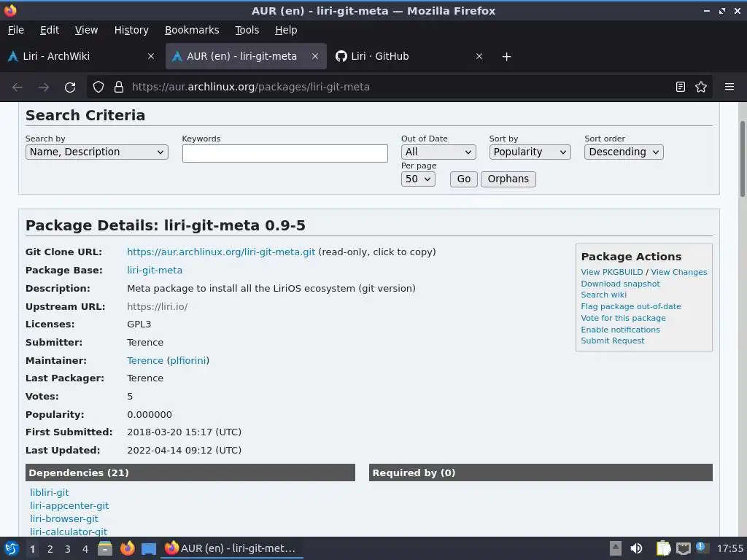
Task: Open the Help menu
Action: (x=286, y=30)
